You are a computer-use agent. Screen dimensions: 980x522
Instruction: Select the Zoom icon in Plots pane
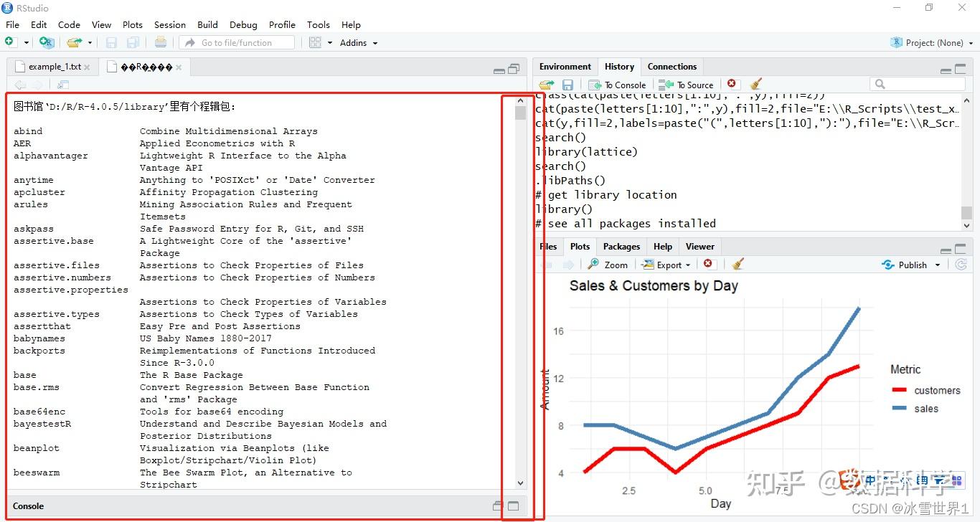(x=608, y=264)
